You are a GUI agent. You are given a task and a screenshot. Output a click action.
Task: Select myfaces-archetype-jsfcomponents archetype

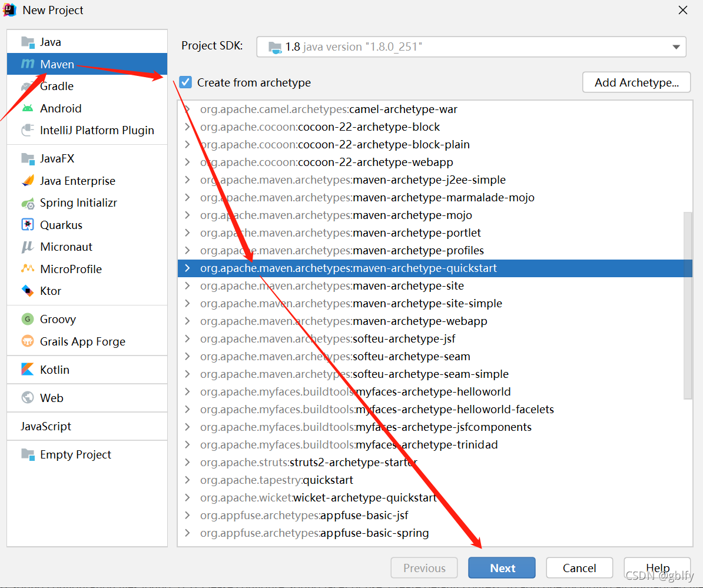[x=435, y=427]
